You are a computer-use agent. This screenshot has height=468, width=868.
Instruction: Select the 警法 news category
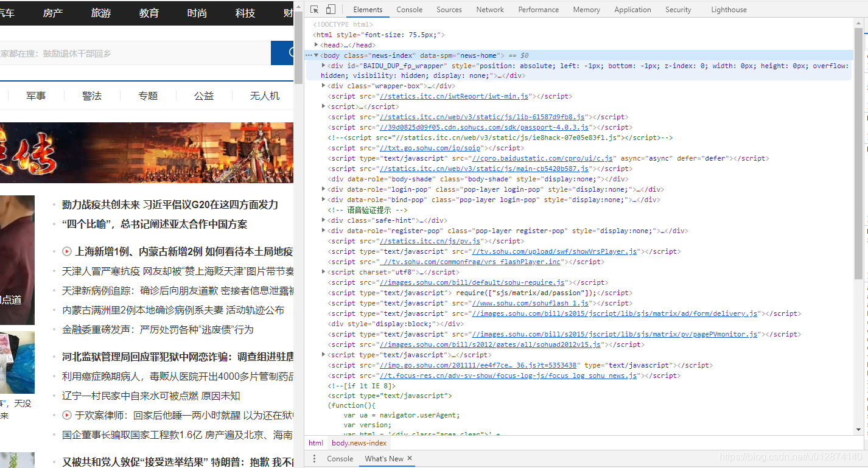pyautogui.click(x=92, y=96)
